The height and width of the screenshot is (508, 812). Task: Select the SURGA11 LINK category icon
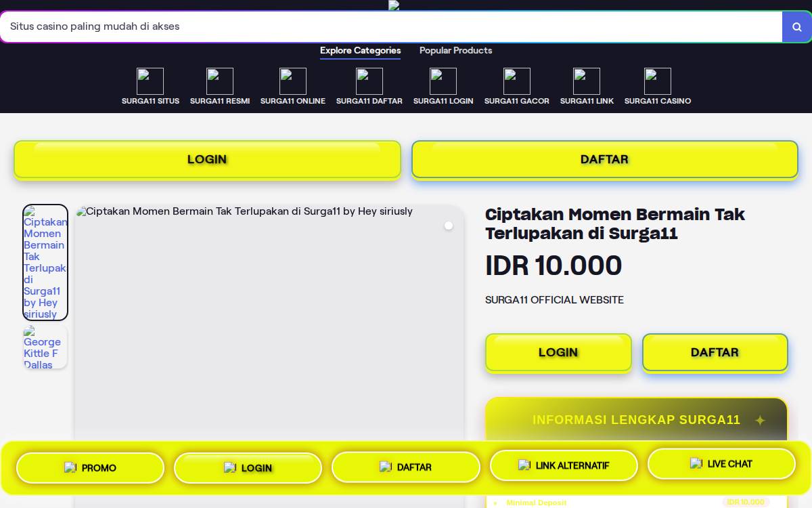coord(587,81)
